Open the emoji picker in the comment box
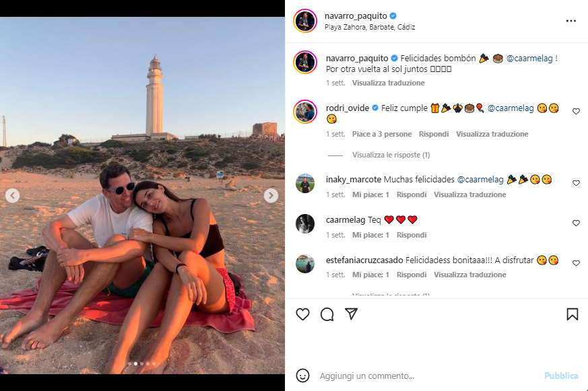Image resolution: width=588 pixels, height=391 pixels. 303,376
